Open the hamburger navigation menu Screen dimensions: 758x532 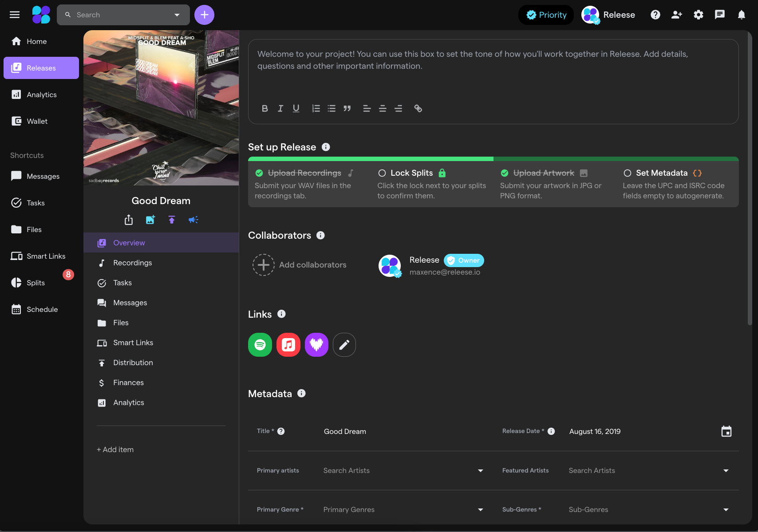point(15,15)
